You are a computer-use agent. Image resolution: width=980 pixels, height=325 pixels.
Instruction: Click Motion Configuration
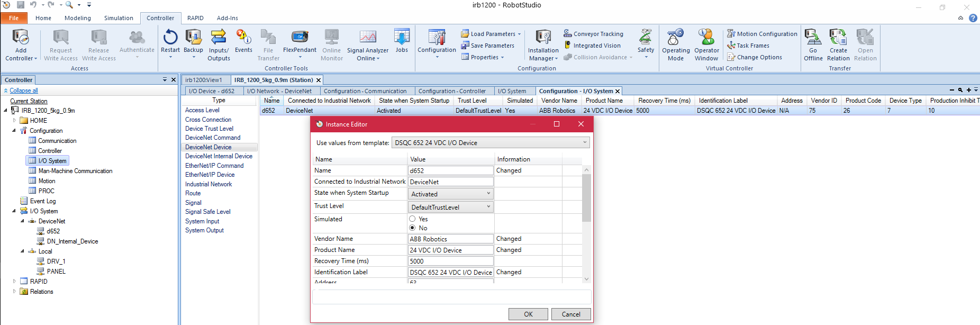point(762,34)
